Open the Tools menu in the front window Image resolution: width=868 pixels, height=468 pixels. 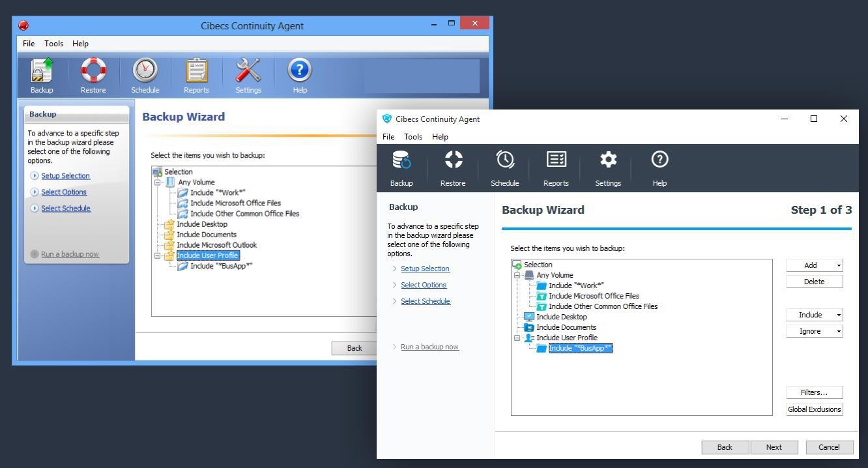click(413, 137)
